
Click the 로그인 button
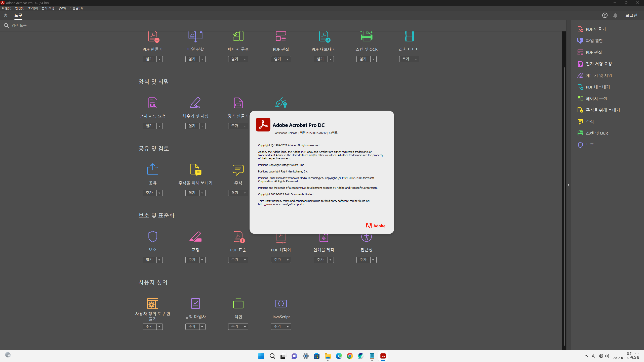[631, 15]
